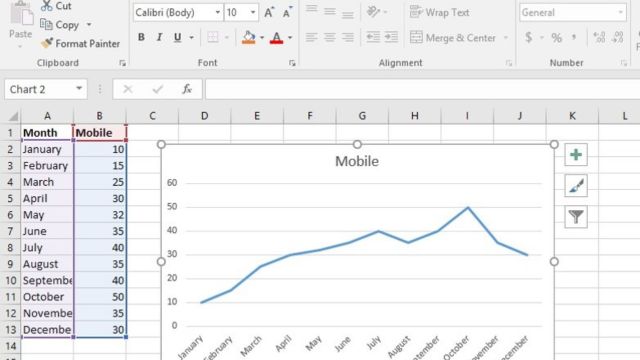Toggle Wrap Text
The image size is (640, 360).
pyautogui.click(x=440, y=13)
